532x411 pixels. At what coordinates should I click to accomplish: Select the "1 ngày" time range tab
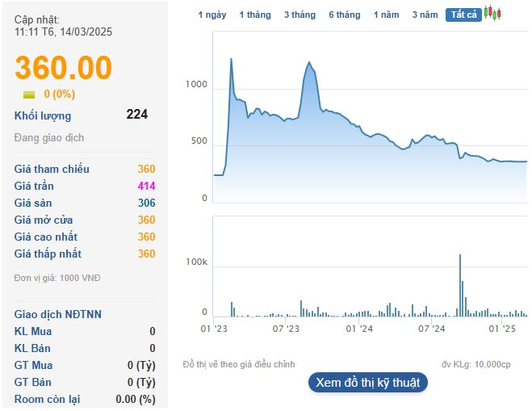213,15
